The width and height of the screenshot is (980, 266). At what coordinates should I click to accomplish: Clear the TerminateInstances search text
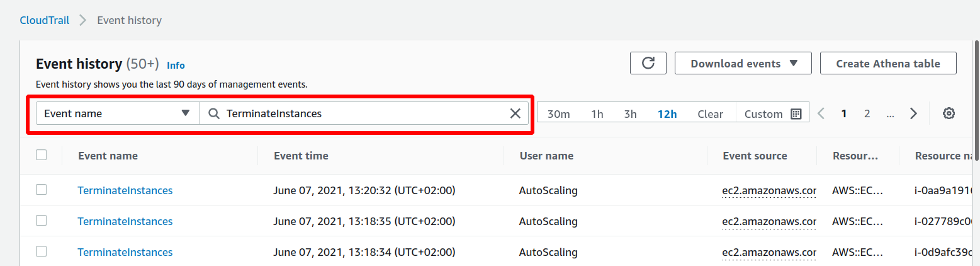coord(515,113)
